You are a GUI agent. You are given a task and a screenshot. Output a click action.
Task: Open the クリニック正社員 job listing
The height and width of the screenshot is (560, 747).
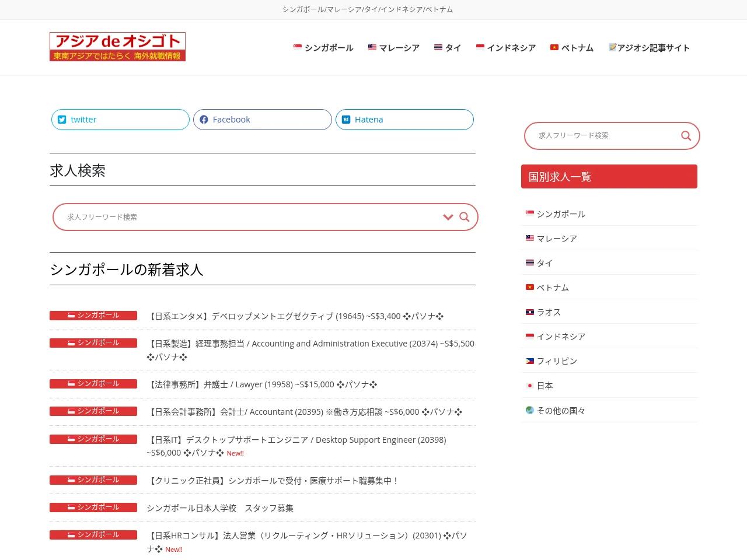click(273, 481)
